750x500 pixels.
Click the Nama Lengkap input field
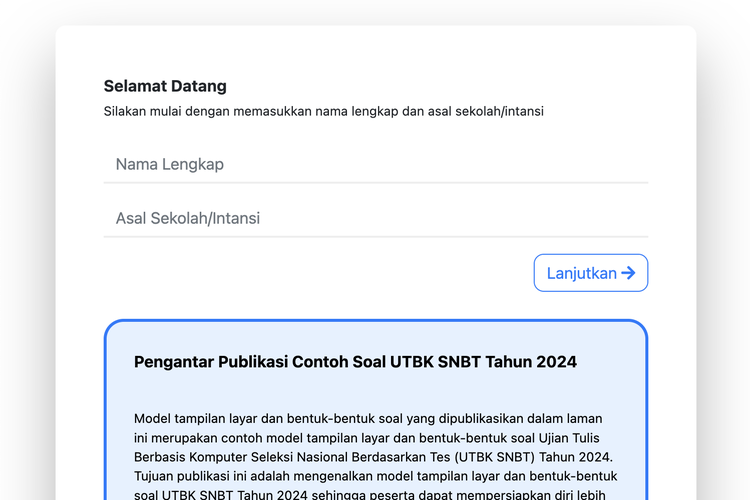click(375, 164)
